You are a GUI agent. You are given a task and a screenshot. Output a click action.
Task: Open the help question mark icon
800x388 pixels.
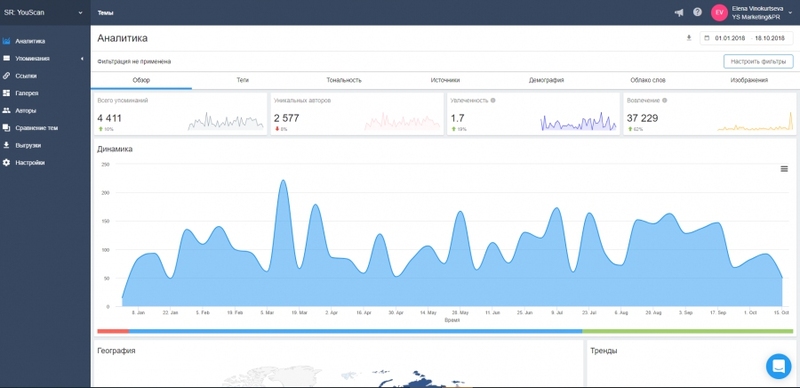pyautogui.click(x=697, y=12)
